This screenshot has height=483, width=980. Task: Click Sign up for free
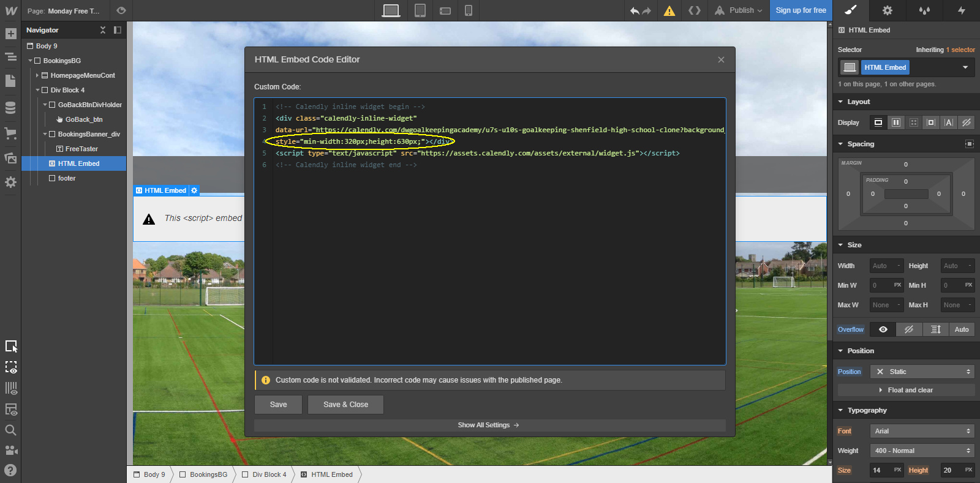coord(801,10)
